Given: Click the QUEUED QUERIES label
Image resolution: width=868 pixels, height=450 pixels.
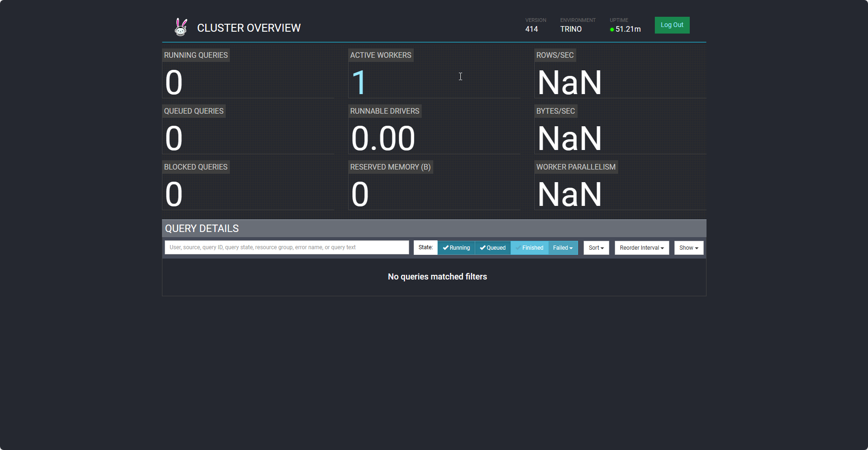Looking at the screenshot, I should point(194,111).
